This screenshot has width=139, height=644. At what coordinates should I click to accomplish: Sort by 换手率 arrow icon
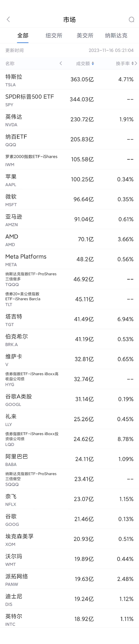[x=133, y=64]
